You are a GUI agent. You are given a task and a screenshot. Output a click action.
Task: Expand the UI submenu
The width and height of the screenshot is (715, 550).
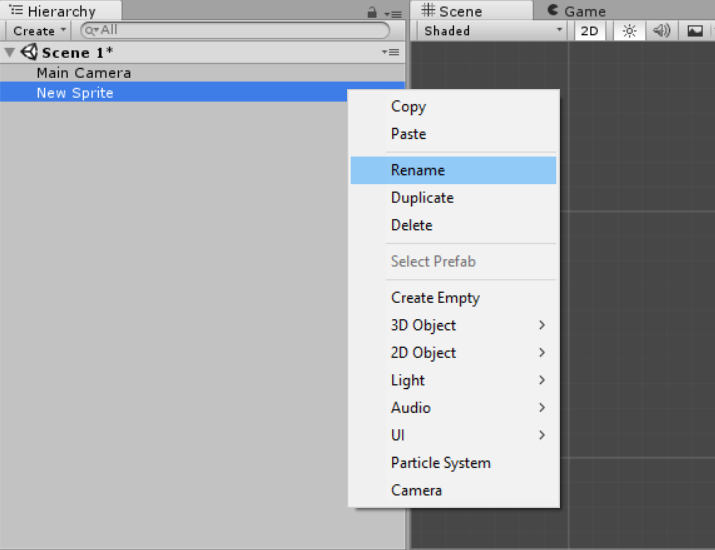tap(453, 435)
